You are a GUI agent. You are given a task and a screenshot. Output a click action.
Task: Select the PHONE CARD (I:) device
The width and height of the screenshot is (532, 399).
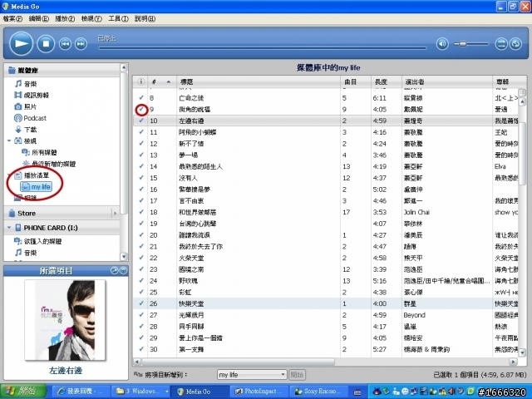click(50, 228)
